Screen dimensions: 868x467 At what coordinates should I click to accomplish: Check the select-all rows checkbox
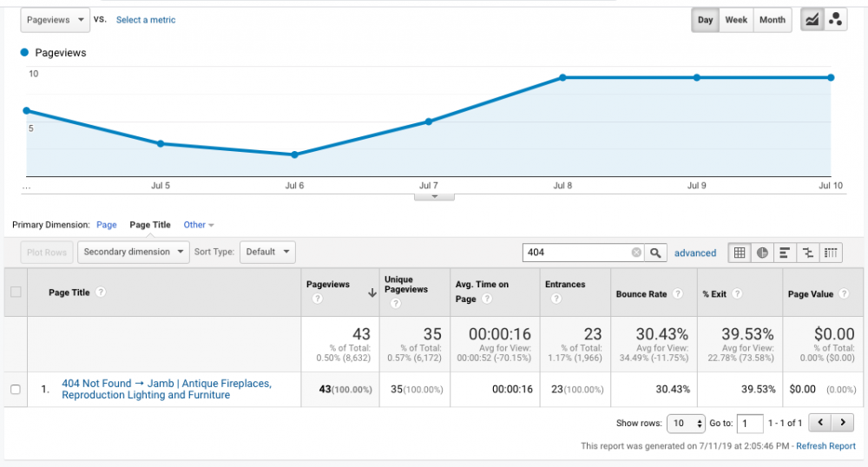pos(16,293)
